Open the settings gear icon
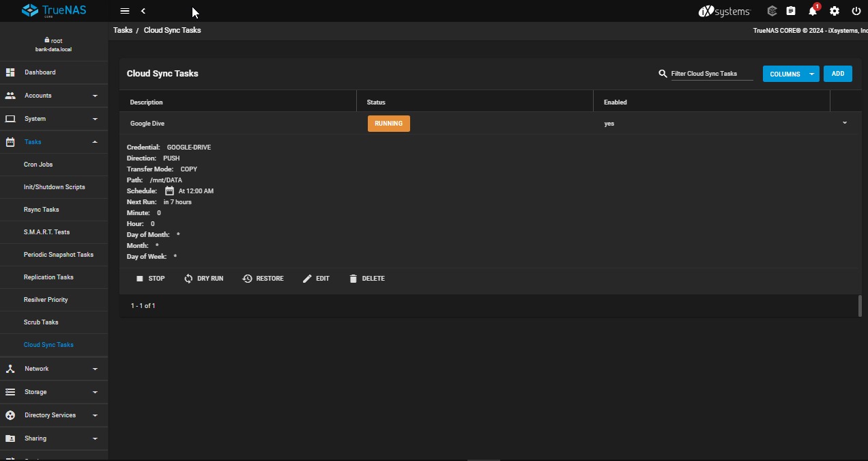The height and width of the screenshot is (461, 868). 834,11
